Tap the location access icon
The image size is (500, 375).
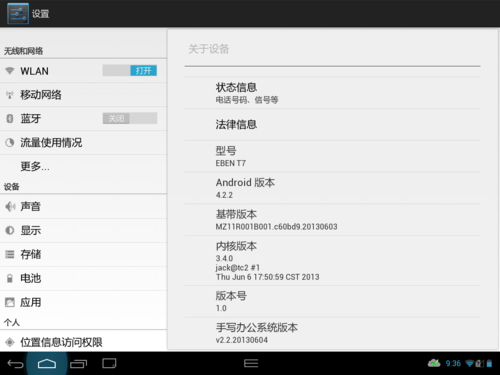point(10,342)
